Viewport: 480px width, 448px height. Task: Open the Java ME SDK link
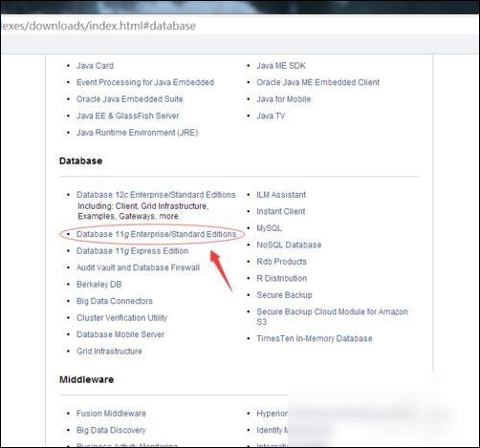tap(281, 66)
